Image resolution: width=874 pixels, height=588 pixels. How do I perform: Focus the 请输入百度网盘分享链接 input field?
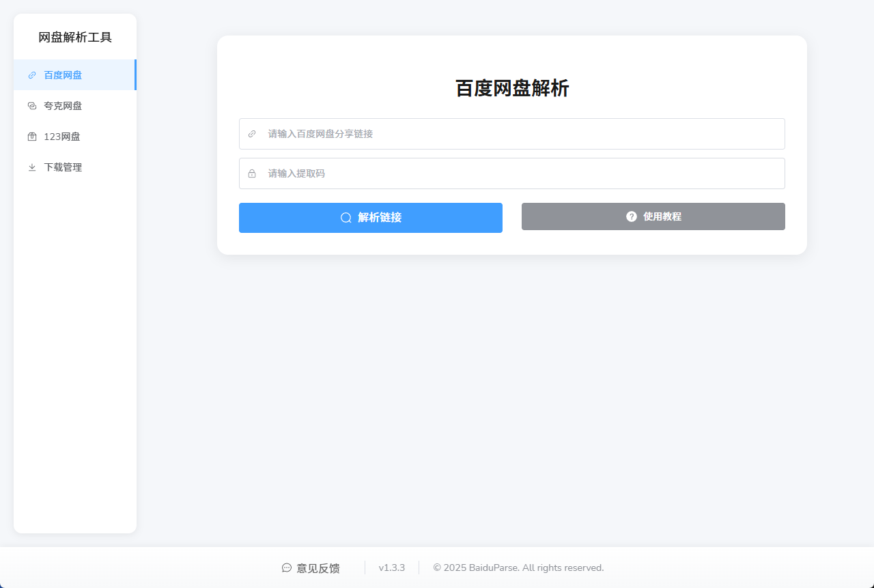[x=519, y=134]
